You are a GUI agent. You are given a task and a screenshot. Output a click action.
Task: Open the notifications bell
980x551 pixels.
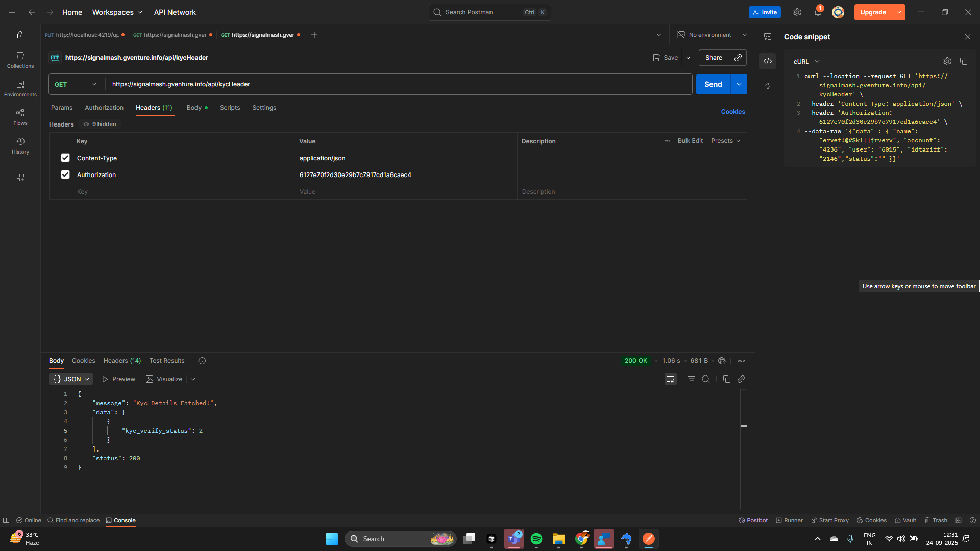817,12
